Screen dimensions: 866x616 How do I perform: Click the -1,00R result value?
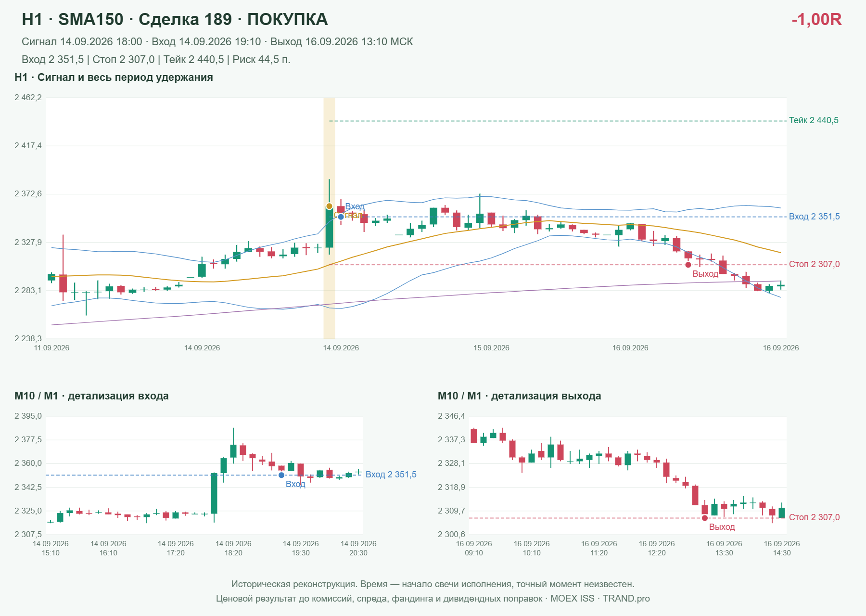(816, 19)
